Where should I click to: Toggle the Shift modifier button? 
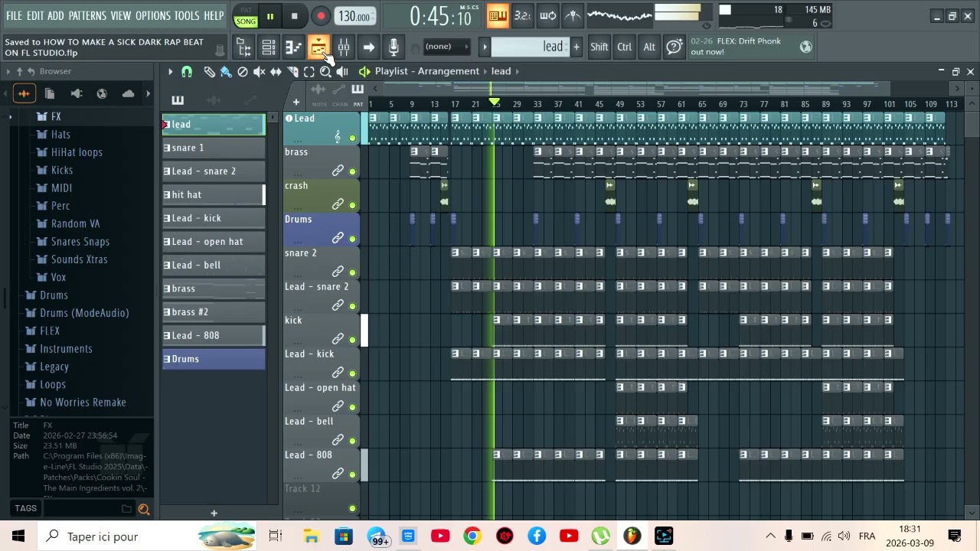click(x=599, y=47)
